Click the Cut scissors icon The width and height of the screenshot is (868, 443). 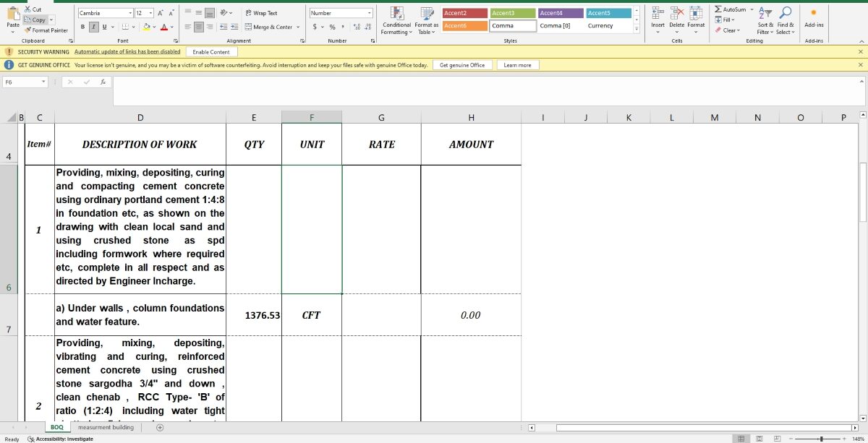tap(27, 9)
